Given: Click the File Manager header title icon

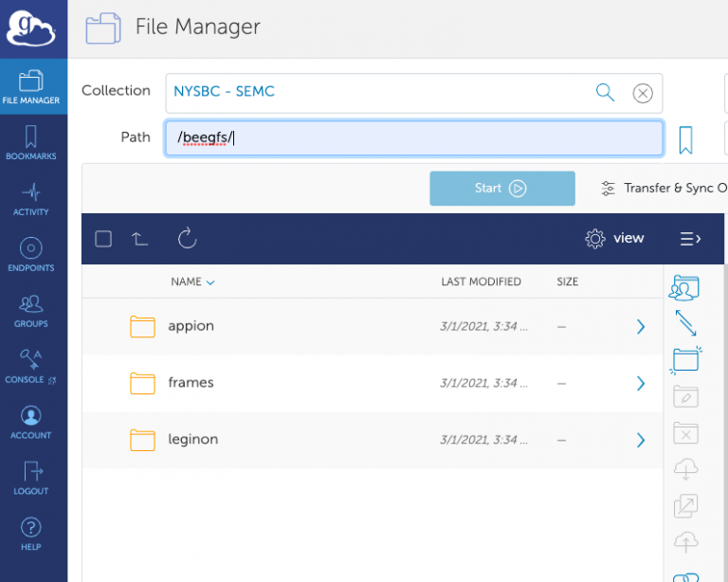Looking at the screenshot, I should [103, 28].
